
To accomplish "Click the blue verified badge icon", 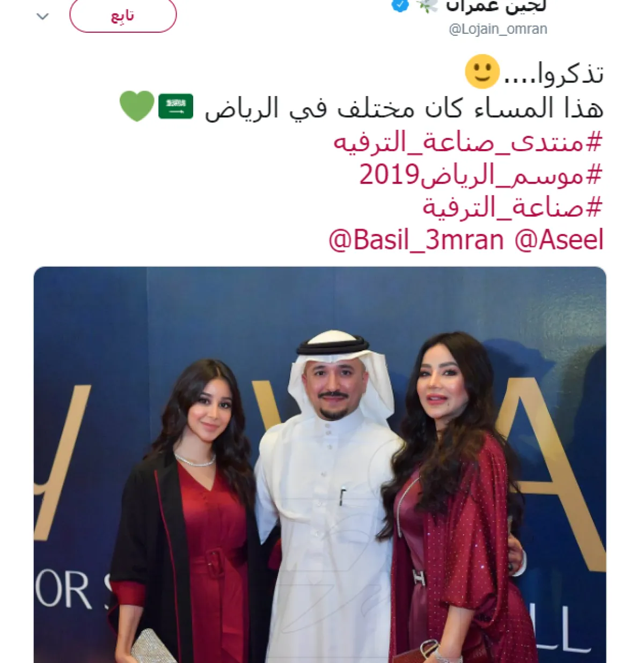I will pos(400,5).
